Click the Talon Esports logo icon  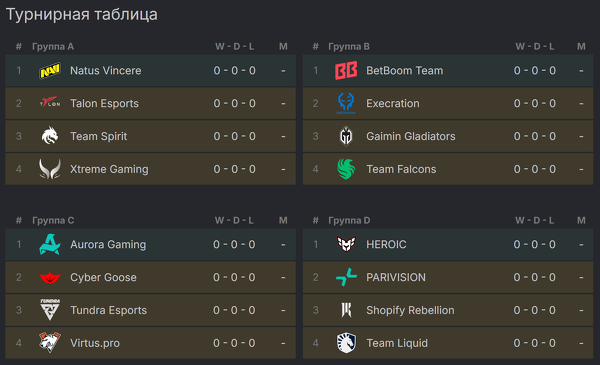50,103
